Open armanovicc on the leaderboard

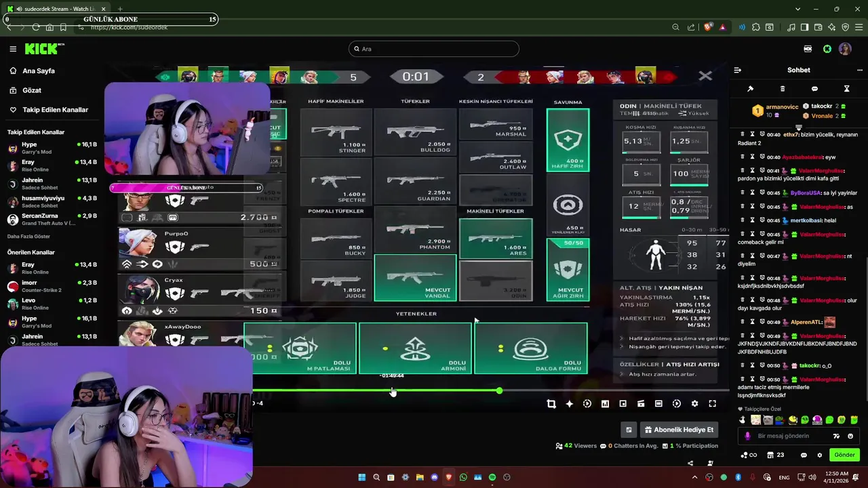[775, 110]
